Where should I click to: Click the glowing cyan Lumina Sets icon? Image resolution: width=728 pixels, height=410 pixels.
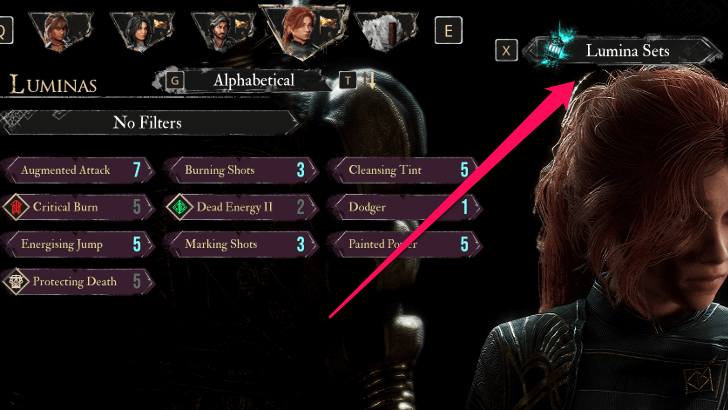556,48
